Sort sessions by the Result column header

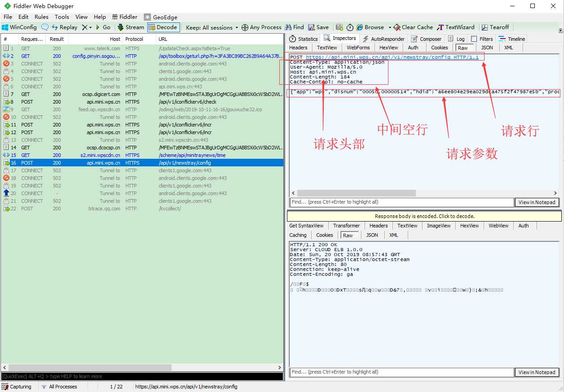tap(57, 39)
